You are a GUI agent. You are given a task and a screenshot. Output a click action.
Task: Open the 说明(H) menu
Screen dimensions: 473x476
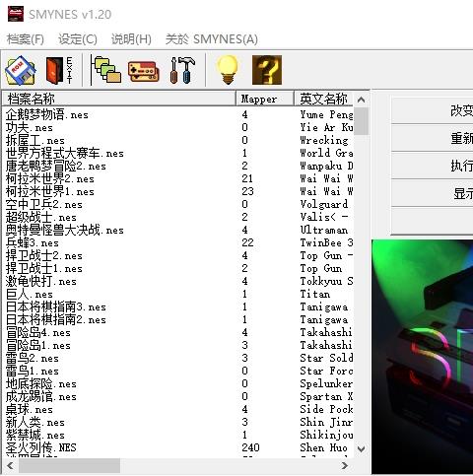[x=131, y=39]
